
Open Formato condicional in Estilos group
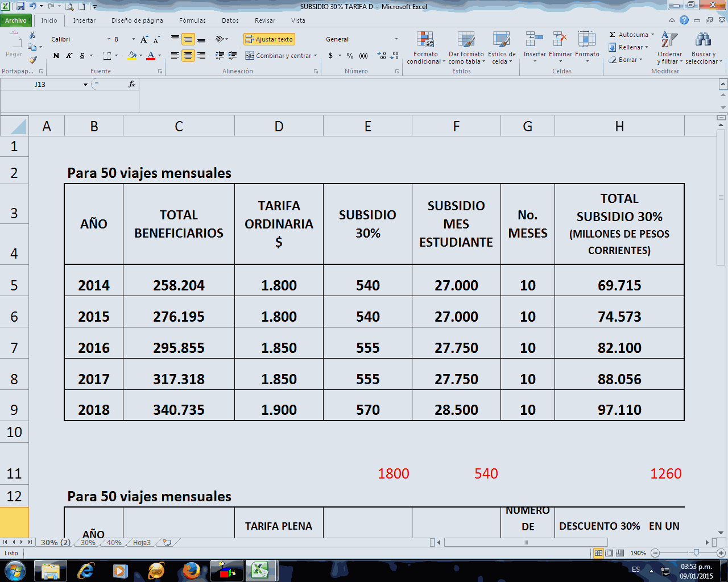coord(425,48)
